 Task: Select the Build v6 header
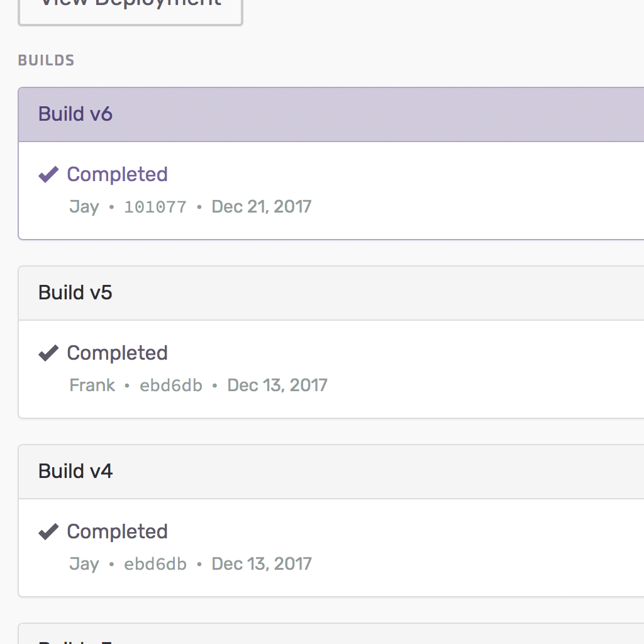click(x=331, y=114)
